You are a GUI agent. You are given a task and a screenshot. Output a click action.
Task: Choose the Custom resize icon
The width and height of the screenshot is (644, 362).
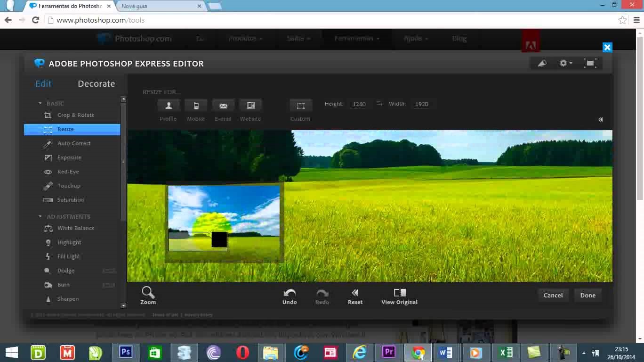tap(301, 106)
